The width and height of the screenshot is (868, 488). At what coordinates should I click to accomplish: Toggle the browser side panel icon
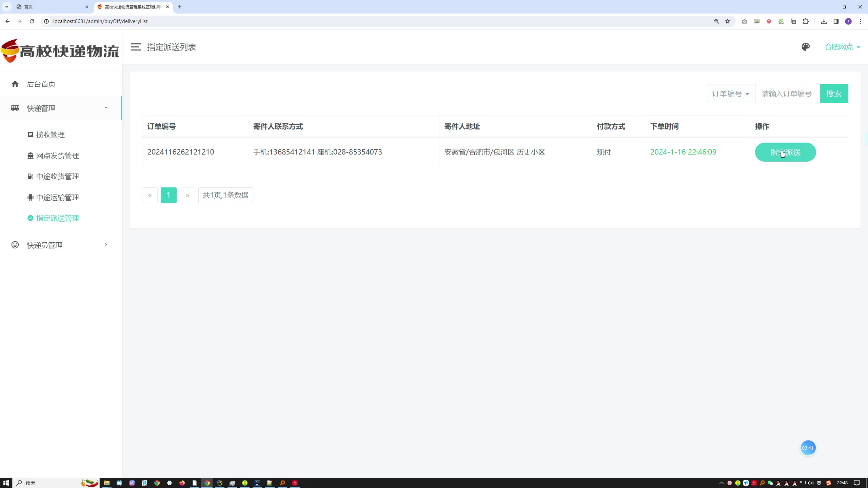pos(836,21)
